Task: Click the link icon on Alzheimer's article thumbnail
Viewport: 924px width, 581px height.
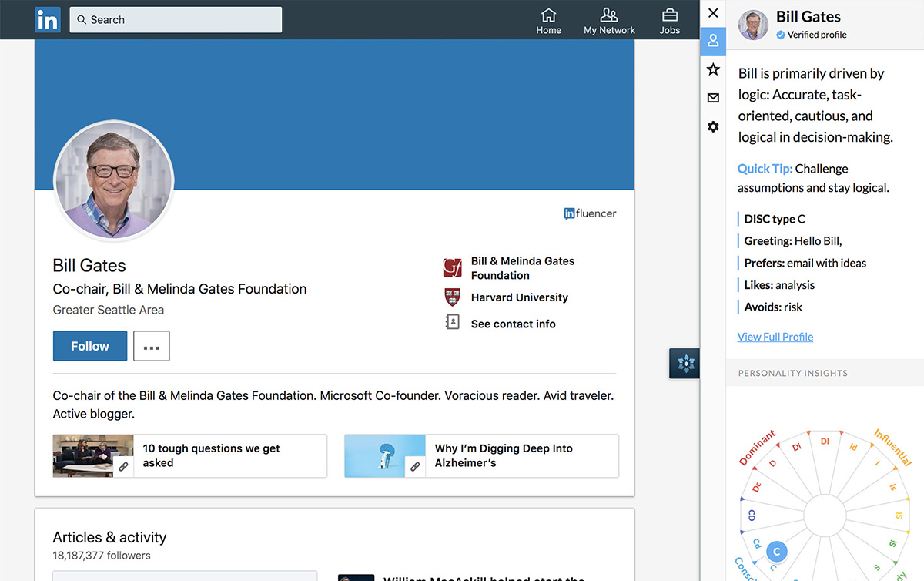Action: (415, 467)
